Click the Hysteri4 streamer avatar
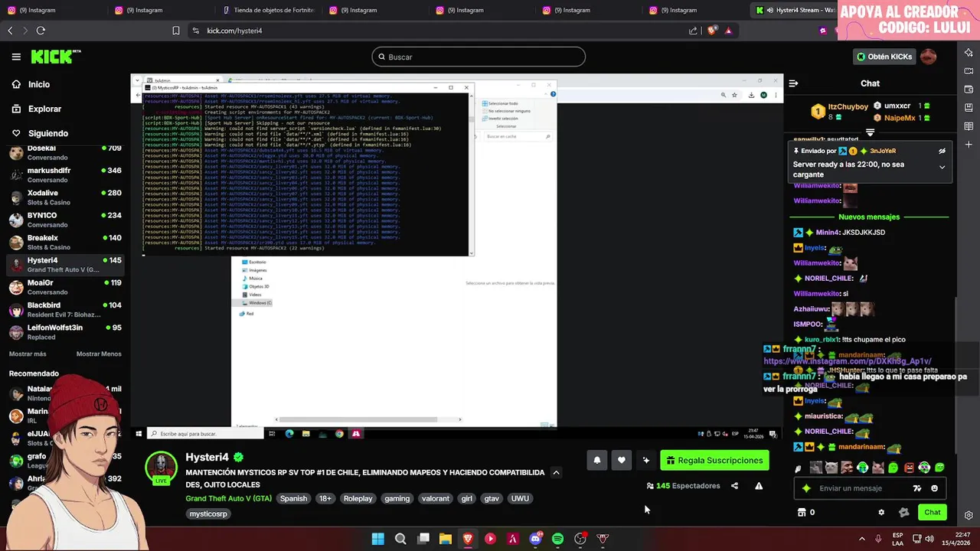Screen dimensions: 980x551 tap(162, 467)
